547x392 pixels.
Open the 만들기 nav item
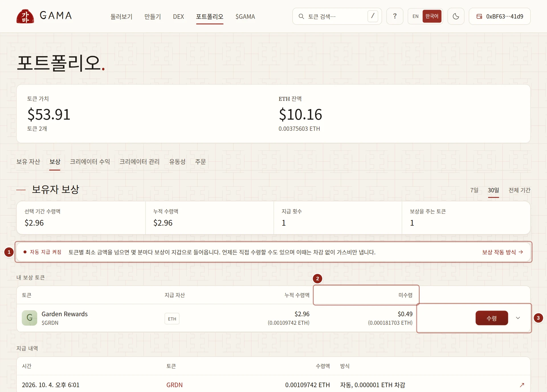tap(153, 17)
